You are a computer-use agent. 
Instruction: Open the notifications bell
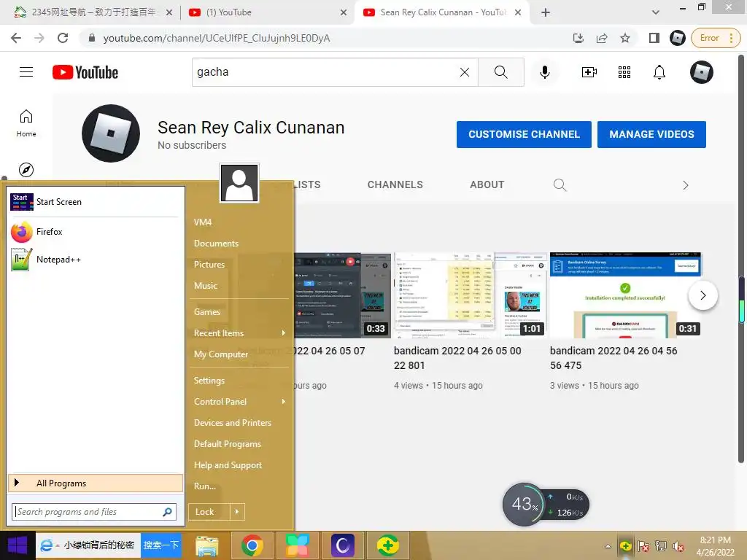[x=659, y=72]
